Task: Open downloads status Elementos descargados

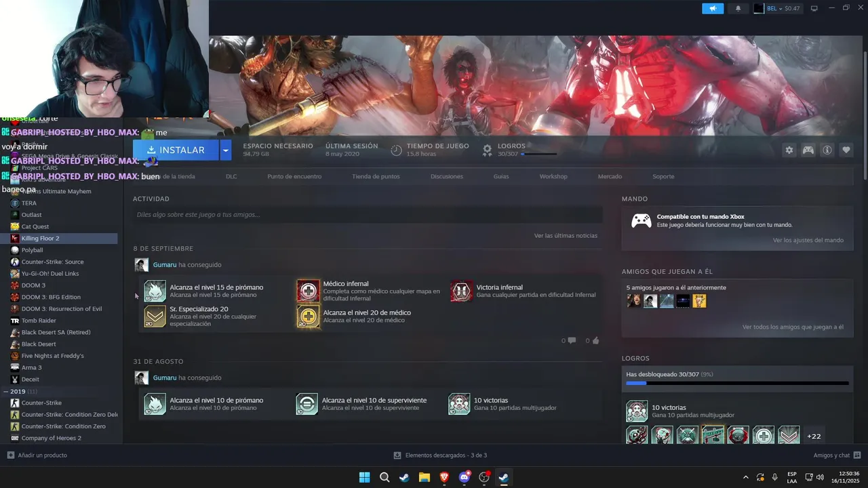Action: coord(440,455)
